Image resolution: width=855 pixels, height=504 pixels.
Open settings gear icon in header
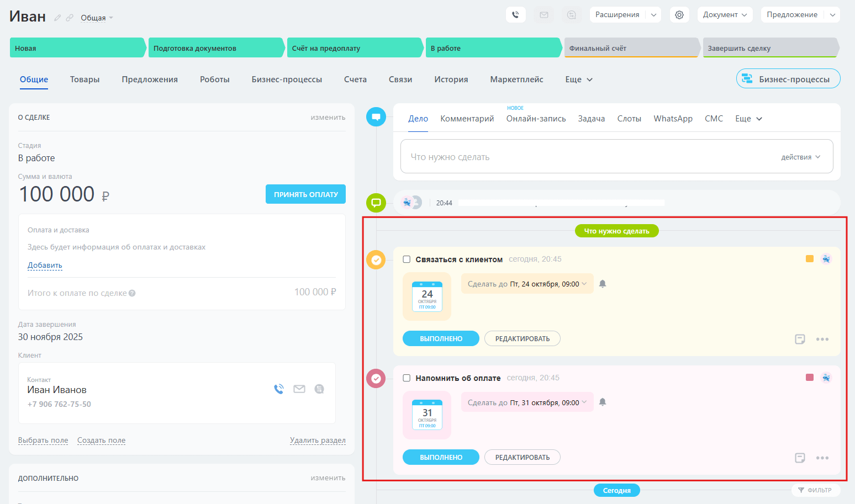[679, 15]
